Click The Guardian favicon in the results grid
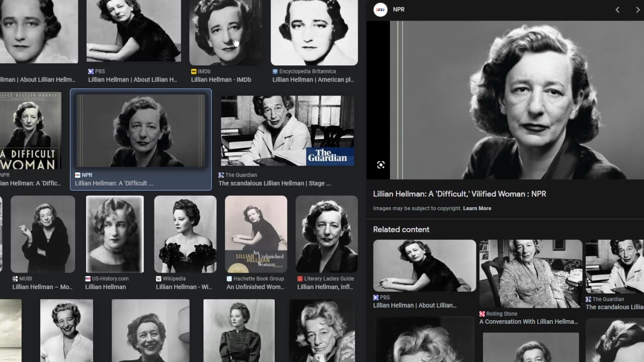 click(x=221, y=175)
